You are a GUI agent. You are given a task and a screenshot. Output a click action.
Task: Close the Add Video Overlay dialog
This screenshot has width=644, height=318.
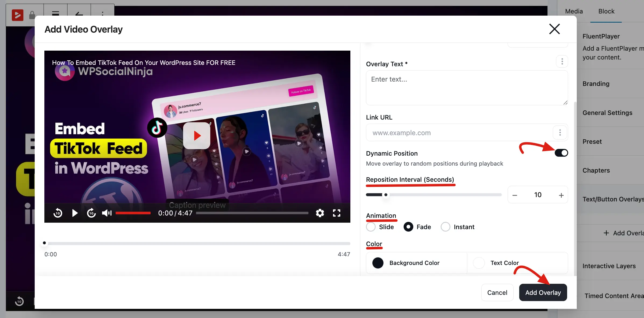pyautogui.click(x=554, y=29)
